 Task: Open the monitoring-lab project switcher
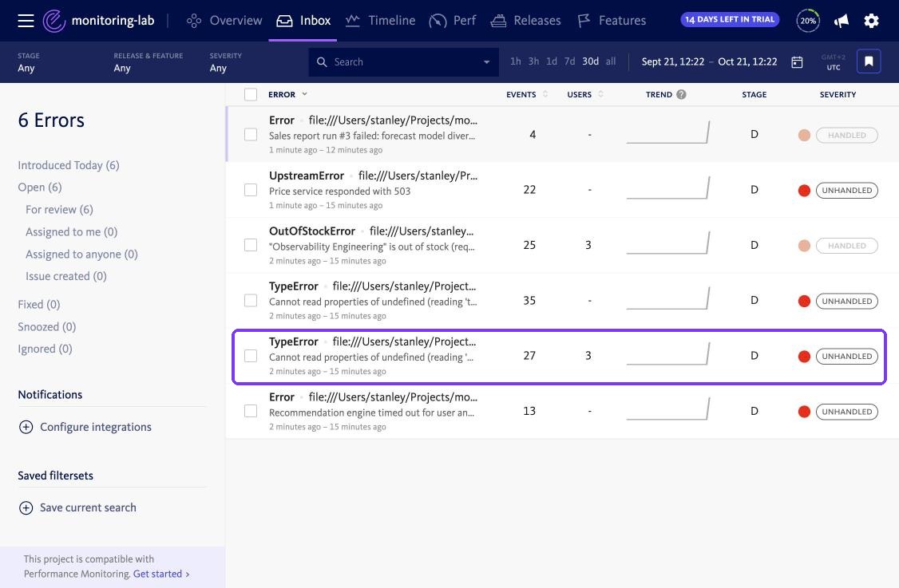click(113, 21)
